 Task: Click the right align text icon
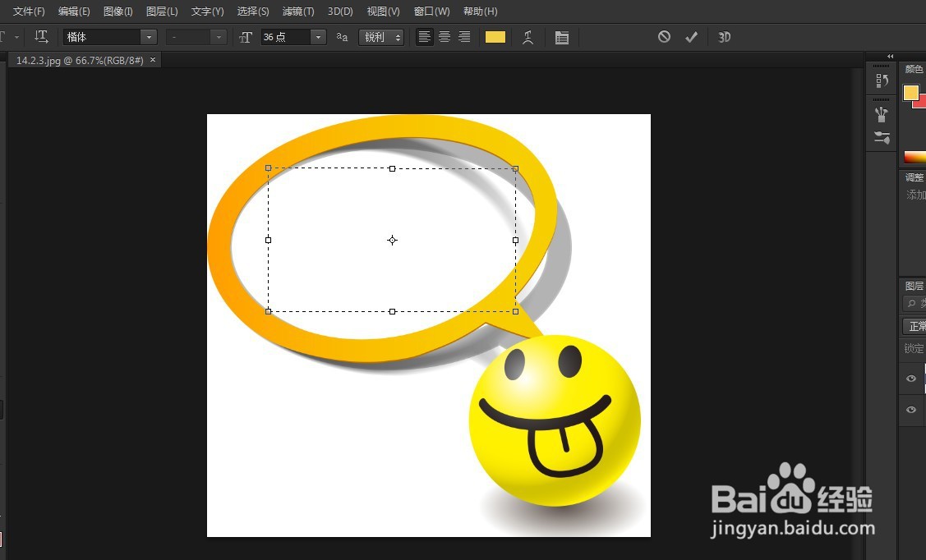coord(464,37)
